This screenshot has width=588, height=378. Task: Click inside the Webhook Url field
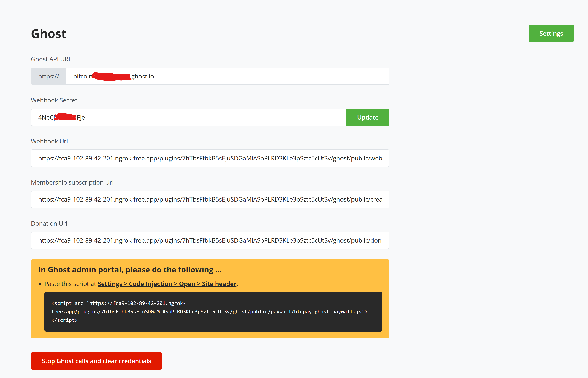tap(210, 158)
